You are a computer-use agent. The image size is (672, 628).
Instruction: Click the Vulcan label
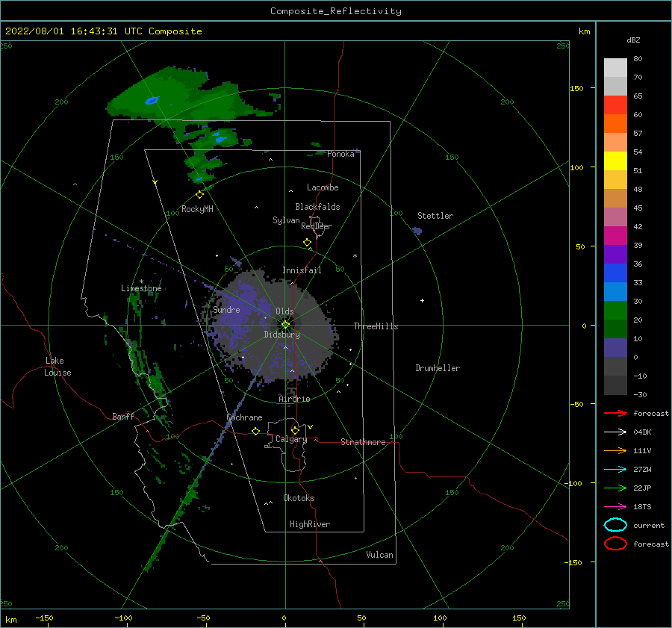tap(380, 555)
